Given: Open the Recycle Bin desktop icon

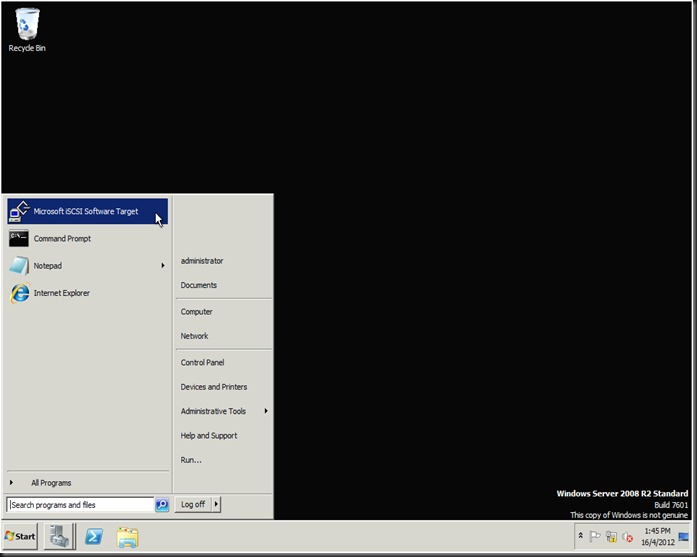Looking at the screenshot, I should (27, 30).
